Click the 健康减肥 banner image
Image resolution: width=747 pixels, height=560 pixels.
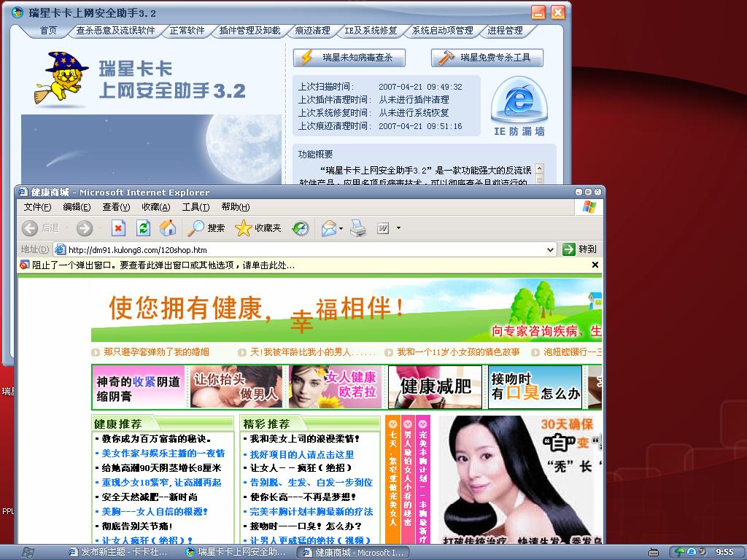(435, 387)
